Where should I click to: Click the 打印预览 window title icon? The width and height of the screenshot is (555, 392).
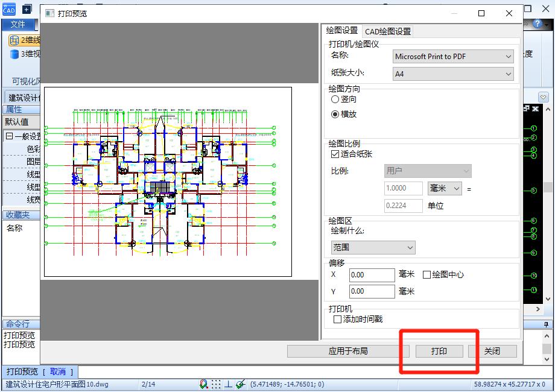click(x=50, y=13)
